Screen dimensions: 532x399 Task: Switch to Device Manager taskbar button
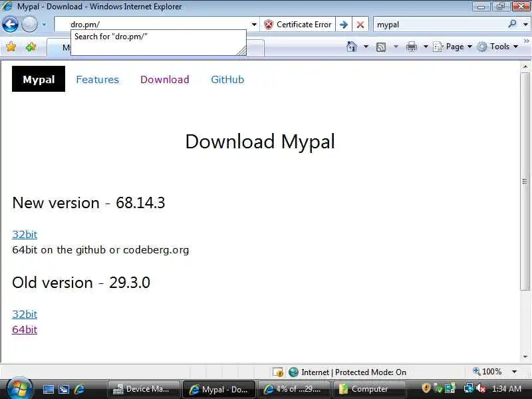144,389
